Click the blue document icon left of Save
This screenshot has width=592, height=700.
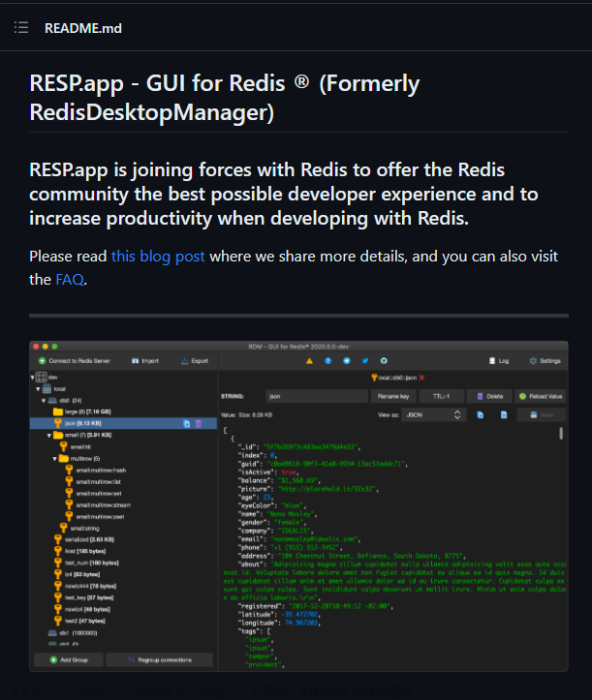(x=504, y=415)
